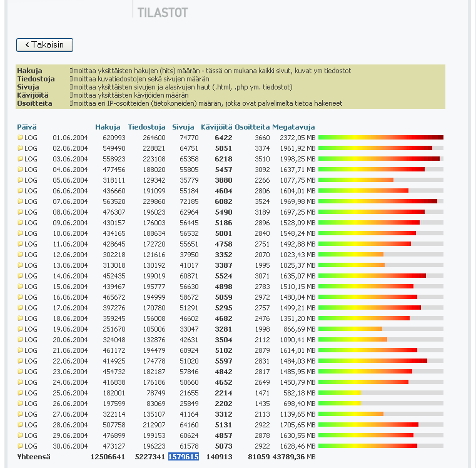Open the LOG link for 25.06.2004
476x468 pixels.
pos(31,393)
